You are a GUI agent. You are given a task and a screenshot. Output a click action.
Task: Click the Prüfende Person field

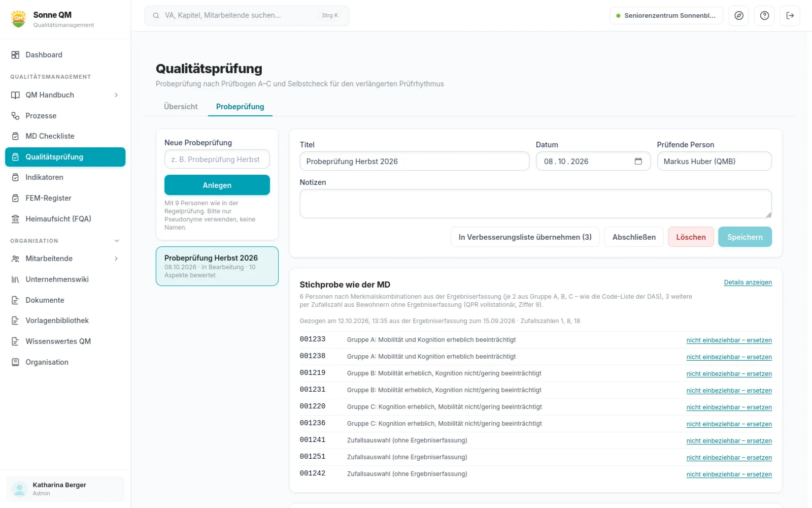click(714, 161)
